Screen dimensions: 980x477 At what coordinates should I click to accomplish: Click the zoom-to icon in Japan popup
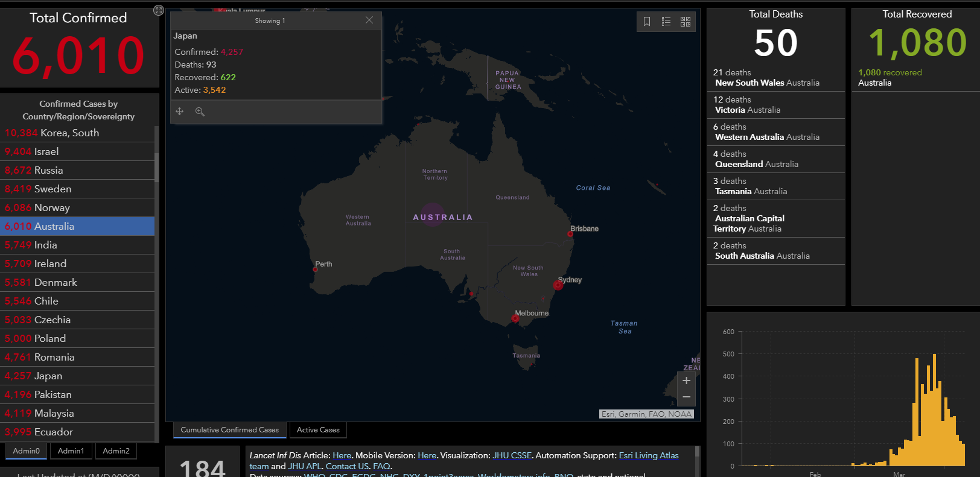pyautogui.click(x=200, y=112)
